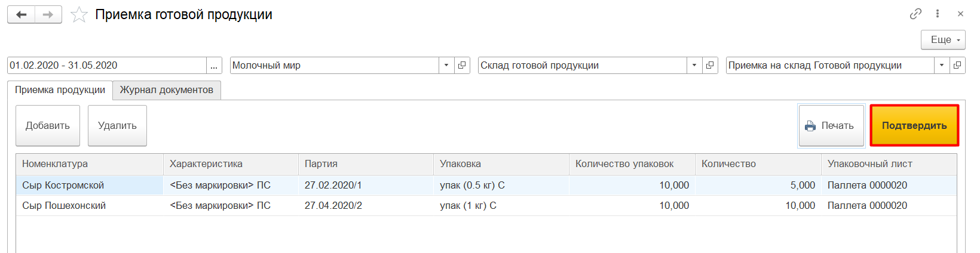980x253 pixels.
Task: Expand the Приемка на склад dropdown
Action: coord(942,66)
